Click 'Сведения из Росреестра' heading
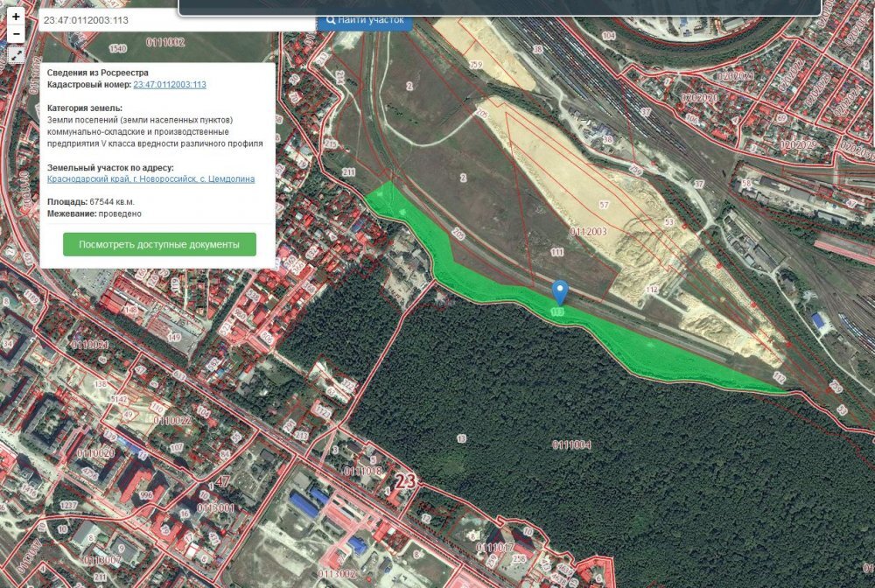This screenshot has height=588, width=875. pyautogui.click(x=98, y=73)
